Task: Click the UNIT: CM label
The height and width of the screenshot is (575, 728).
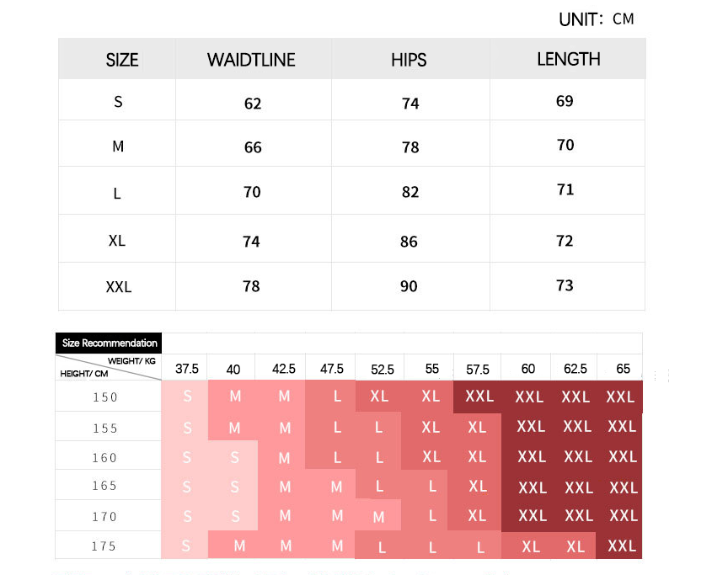Action: click(596, 19)
